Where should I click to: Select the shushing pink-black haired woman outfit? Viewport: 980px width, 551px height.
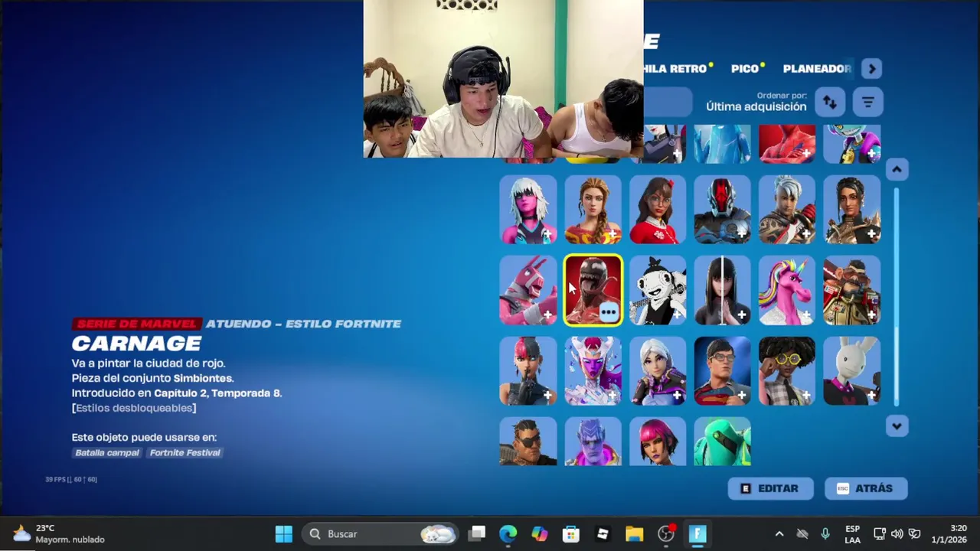click(x=528, y=370)
